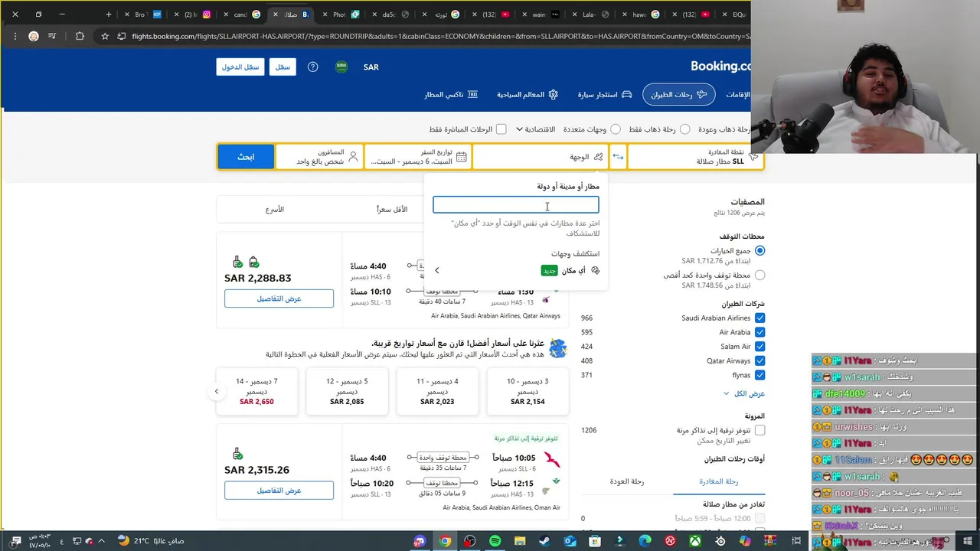Click the نقطة المغادرة SLL departure field

[x=695, y=156]
